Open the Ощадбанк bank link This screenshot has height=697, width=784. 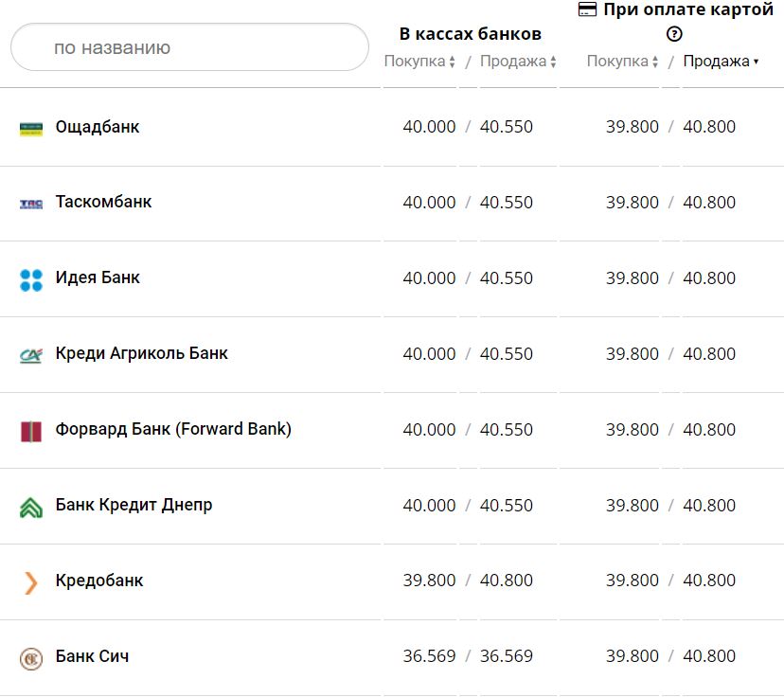(98, 127)
